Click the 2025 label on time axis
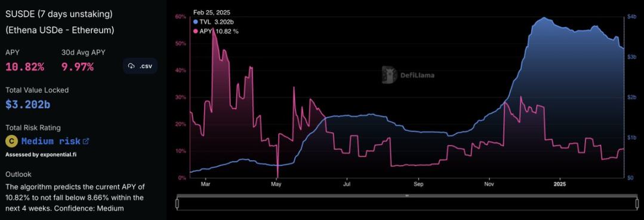This screenshot has height=220, width=644. pyautogui.click(x=560, y=185)
